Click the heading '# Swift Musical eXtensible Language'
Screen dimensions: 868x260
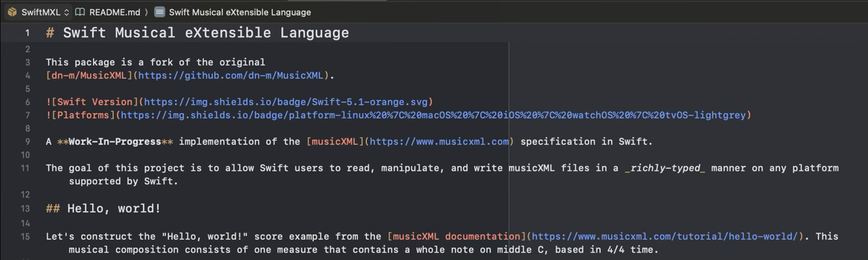(x=197, y=32)
